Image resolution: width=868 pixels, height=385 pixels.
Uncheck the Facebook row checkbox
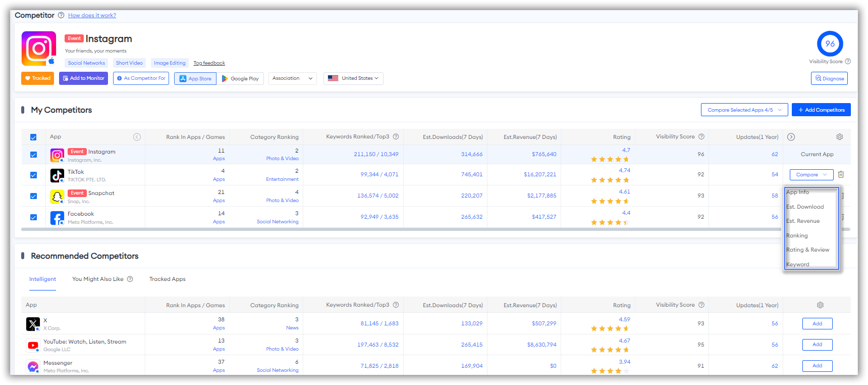(x=33, y=217)
